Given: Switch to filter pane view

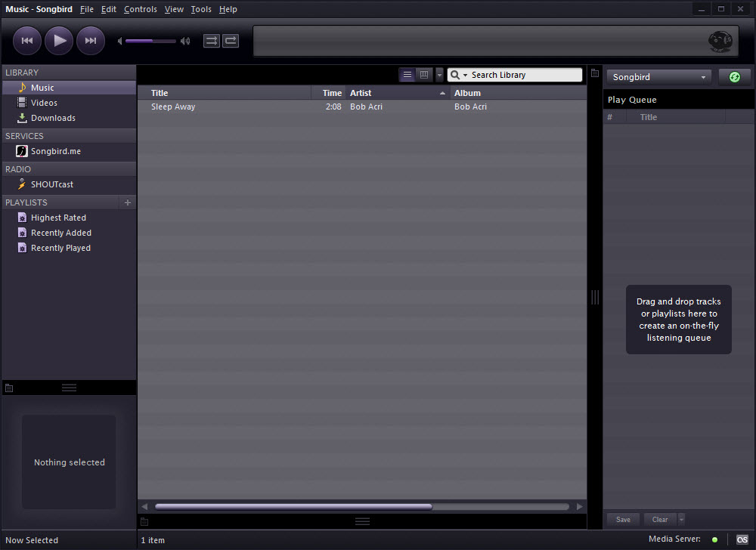Looking at the screenshot, I should tap(424, 75).
